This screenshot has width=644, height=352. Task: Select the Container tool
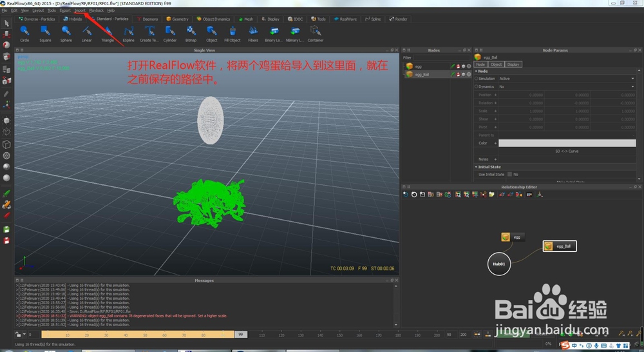pyautogui.click(x=316, y=34)
